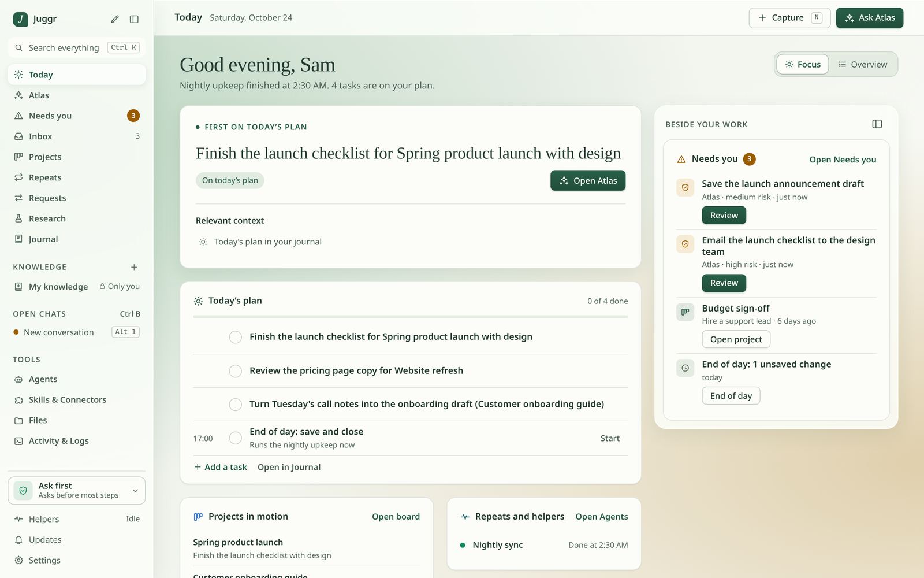Open the New conversation chat
This screenshot has width=924, height=578.
[x=76, y=332]
